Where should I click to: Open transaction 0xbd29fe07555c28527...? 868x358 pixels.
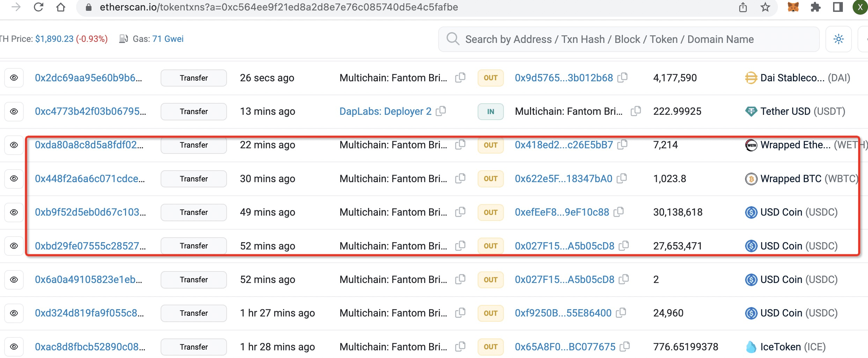point(90,246)
